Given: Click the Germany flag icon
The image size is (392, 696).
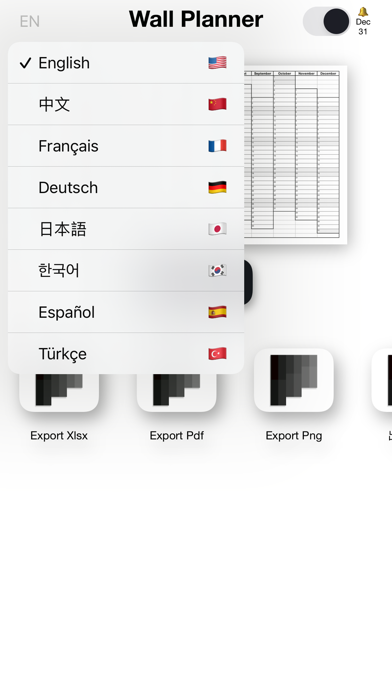Looking at the screenshot, I should pyautogui.click(x=218, y=187).
